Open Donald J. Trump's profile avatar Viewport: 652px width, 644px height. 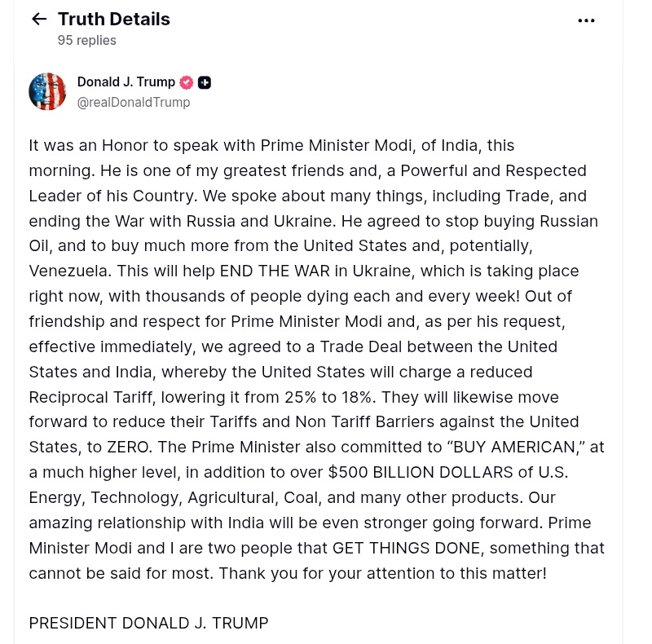46,91
